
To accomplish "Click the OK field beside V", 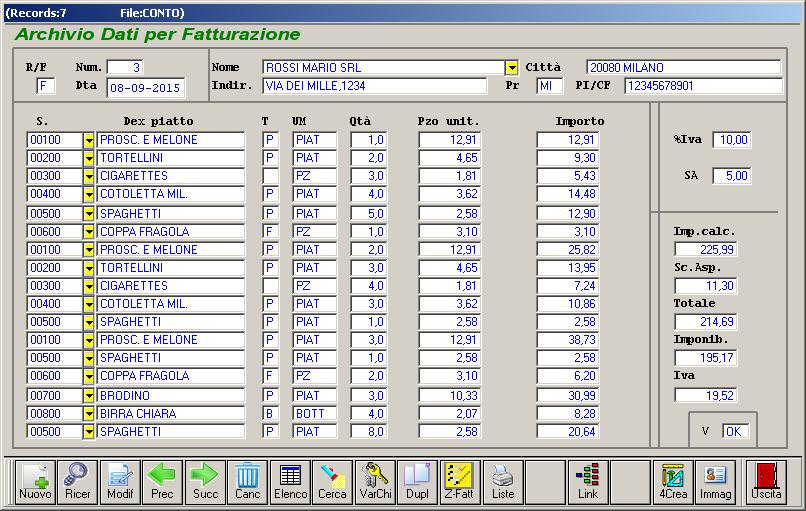I will (736, 433).
